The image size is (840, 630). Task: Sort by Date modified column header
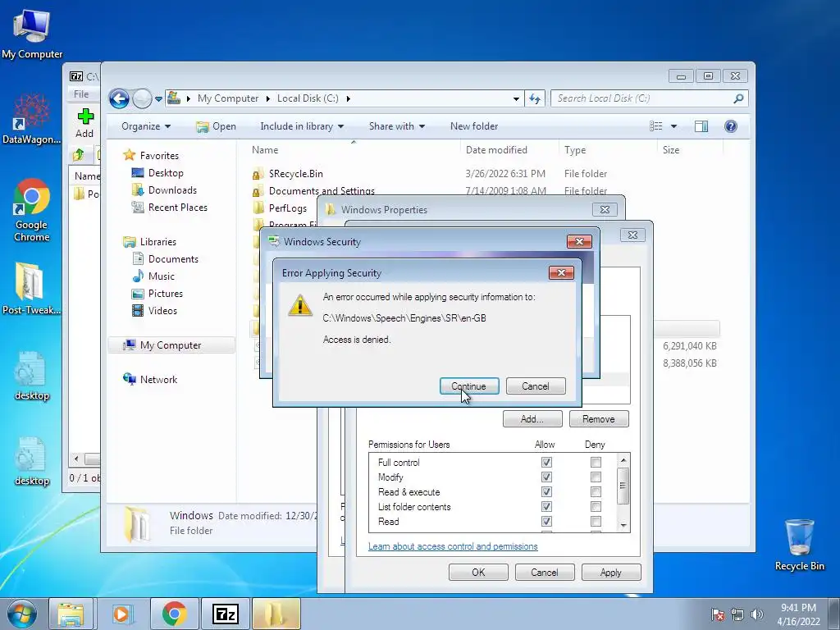496,150
